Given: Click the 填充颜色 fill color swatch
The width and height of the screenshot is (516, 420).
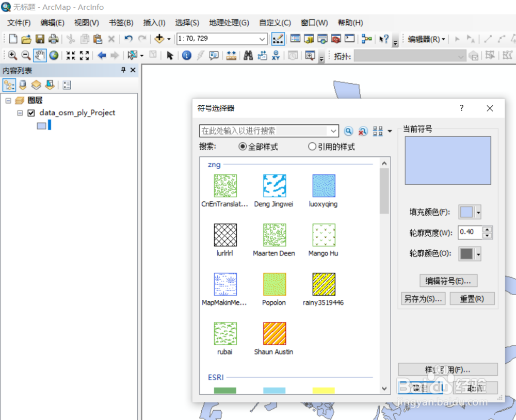Looking at the screenshot, I should pyautogui.click(x=466, y=212).
